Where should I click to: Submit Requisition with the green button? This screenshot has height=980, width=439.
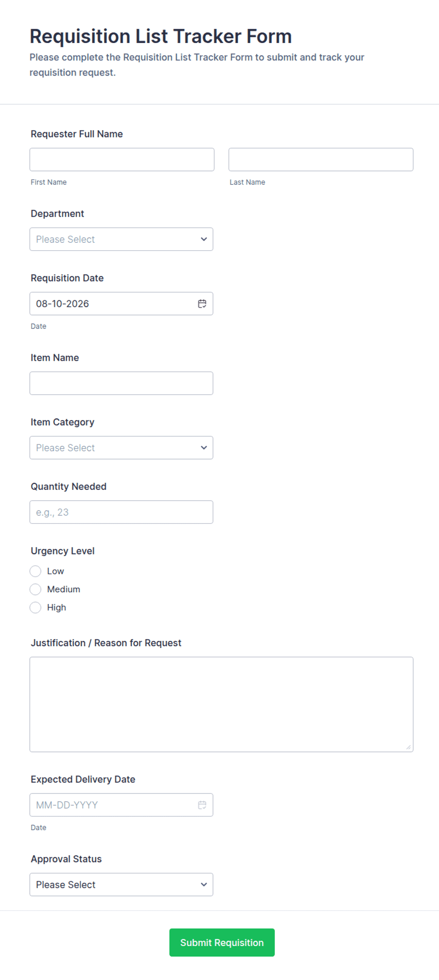point(222,943)
